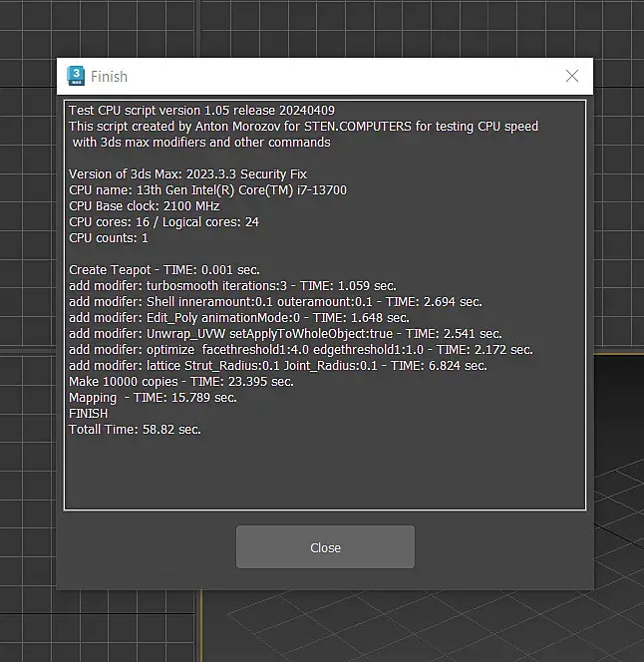Viewport: 644px width, 662px height.
Task: Click the optimize facethreshold1 result line
Action: point(301,350)
